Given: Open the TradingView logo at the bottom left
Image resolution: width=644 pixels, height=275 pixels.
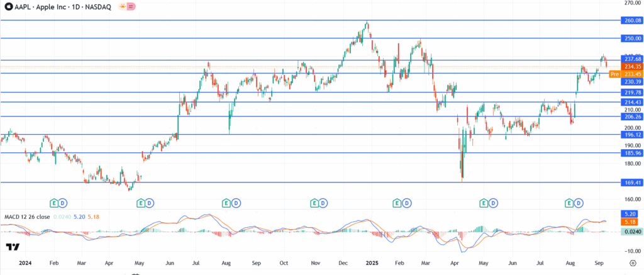Looking at the screenshot, I should [13, 247].
